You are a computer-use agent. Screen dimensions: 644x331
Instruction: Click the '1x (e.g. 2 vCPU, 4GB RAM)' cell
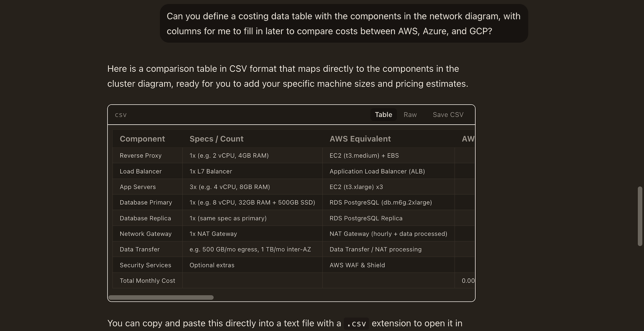[253, 155]
